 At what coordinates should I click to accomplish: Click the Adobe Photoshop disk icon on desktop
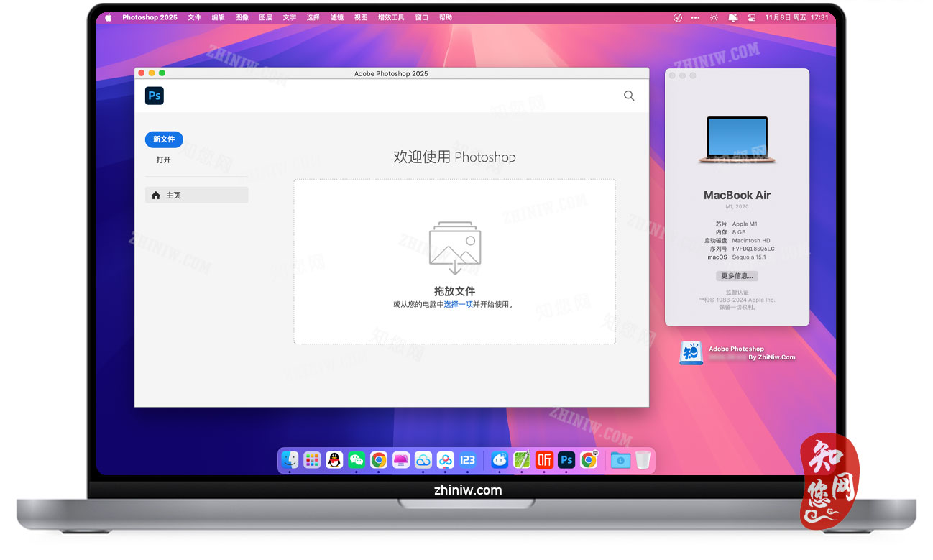tap(691, 353)
